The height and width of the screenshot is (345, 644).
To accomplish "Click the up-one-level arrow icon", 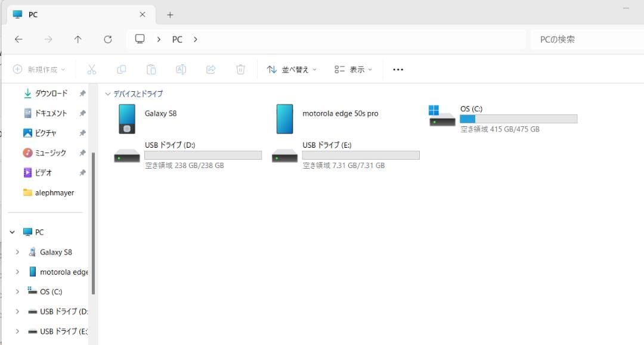I will coord(78,39).
